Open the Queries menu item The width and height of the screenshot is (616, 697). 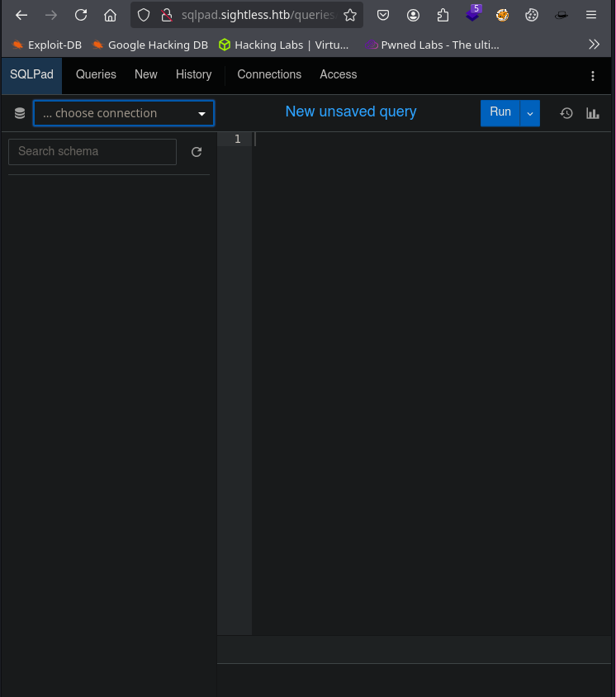tap(96, 74)
